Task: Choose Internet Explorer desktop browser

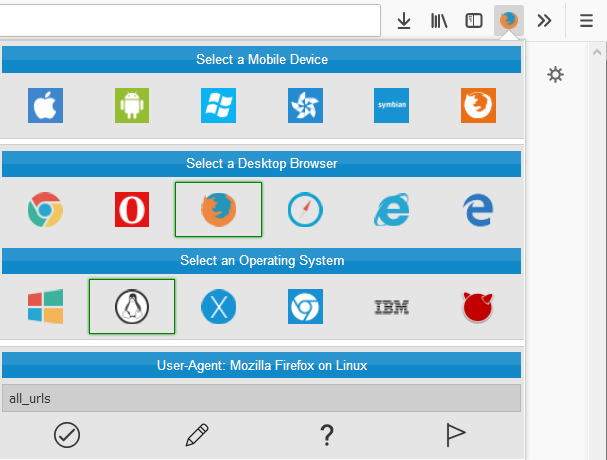Action: (391, 209)
